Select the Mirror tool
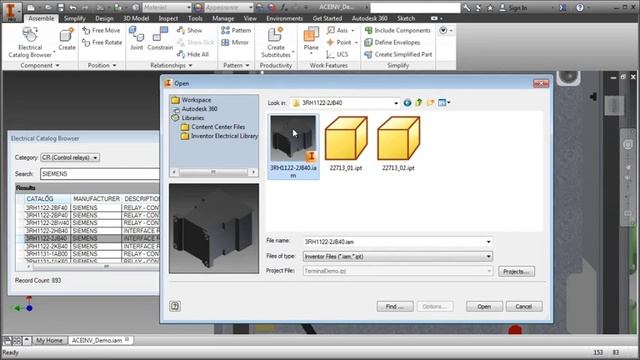 235,42
